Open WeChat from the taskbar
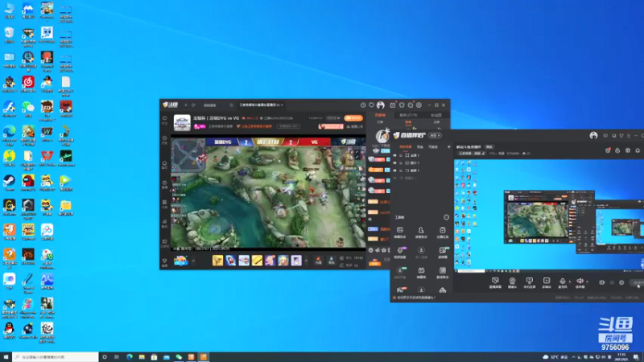The width and height of the screenshot is (644, 362). click(179, 357)
